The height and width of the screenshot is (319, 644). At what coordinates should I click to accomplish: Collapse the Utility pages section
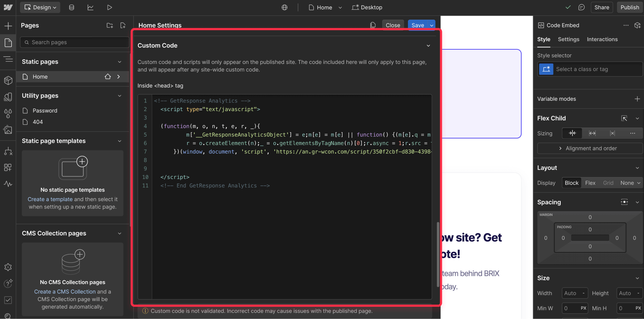(119, 96)
